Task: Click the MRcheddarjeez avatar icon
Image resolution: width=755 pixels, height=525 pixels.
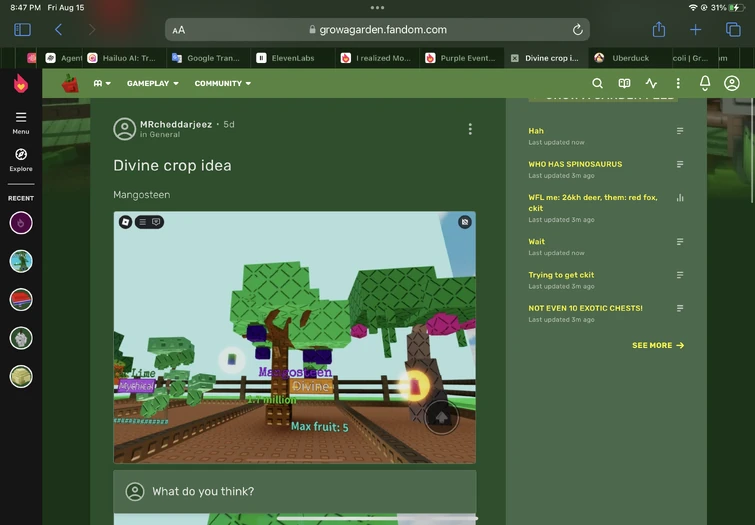Action: click(x=124, y=129)
